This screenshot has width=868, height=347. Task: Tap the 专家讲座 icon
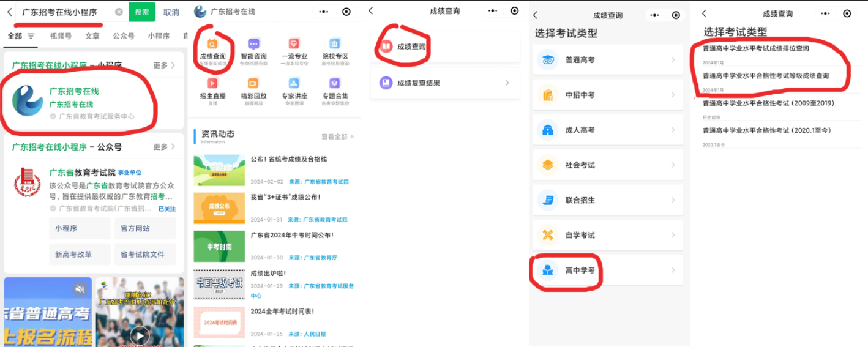pyautogui.click(x=294, y=84)
